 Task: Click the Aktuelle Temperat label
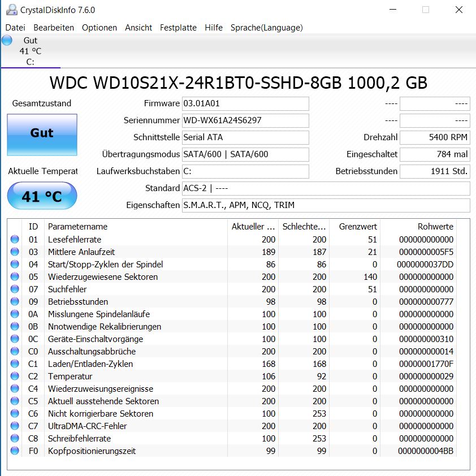tap(43, 171)
